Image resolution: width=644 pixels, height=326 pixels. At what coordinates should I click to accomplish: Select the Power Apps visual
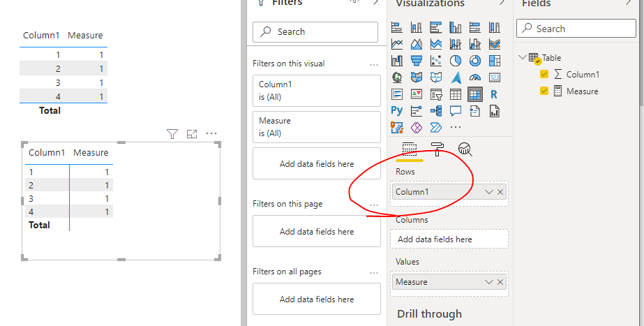pos(417,128)
